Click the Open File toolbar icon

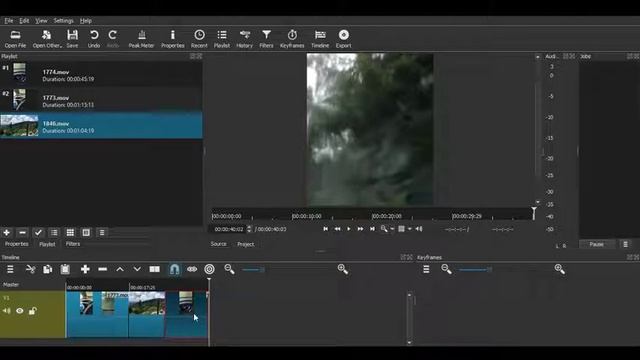click(16, 39)
